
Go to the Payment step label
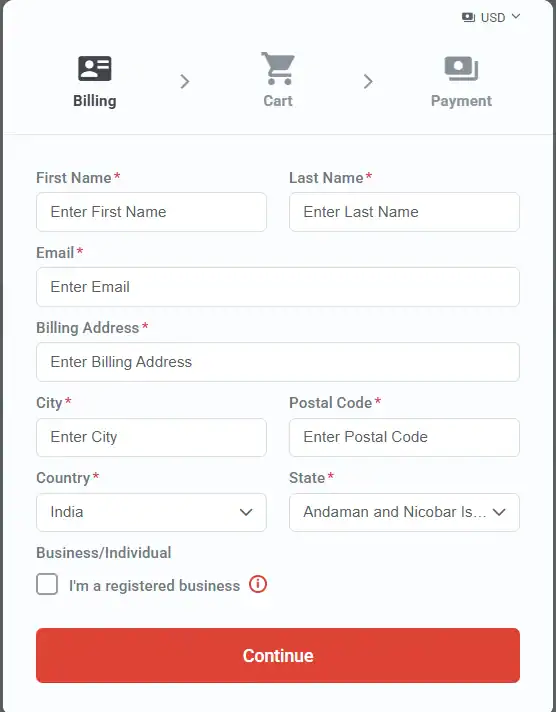click(461, 101)
